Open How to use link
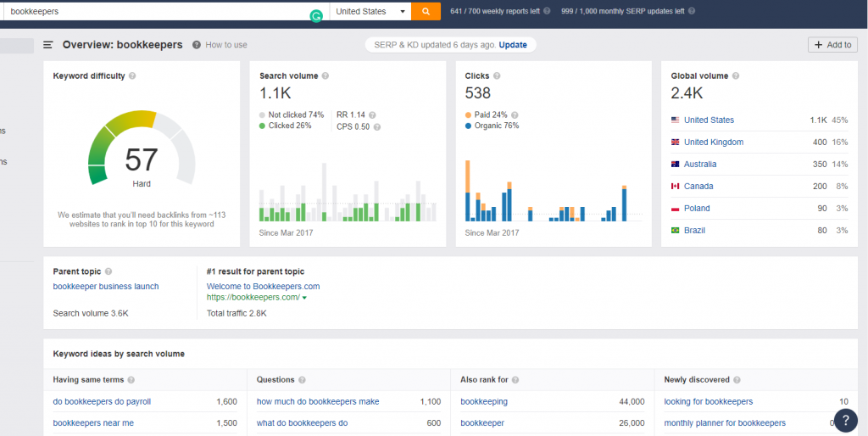Image resolution: width=868 pixels, height=436 pixels. tap(226, 45)
